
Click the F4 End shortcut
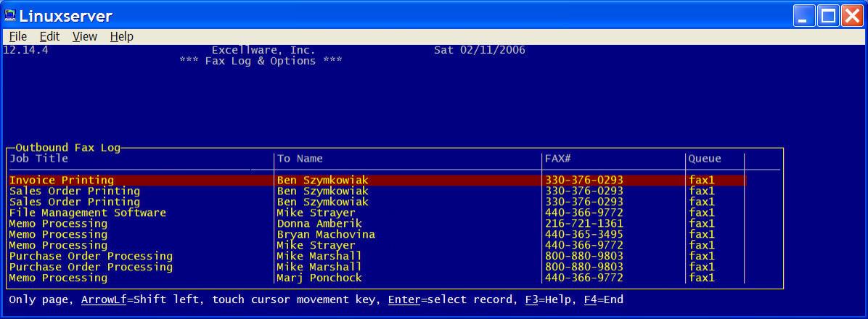[603, 299]
